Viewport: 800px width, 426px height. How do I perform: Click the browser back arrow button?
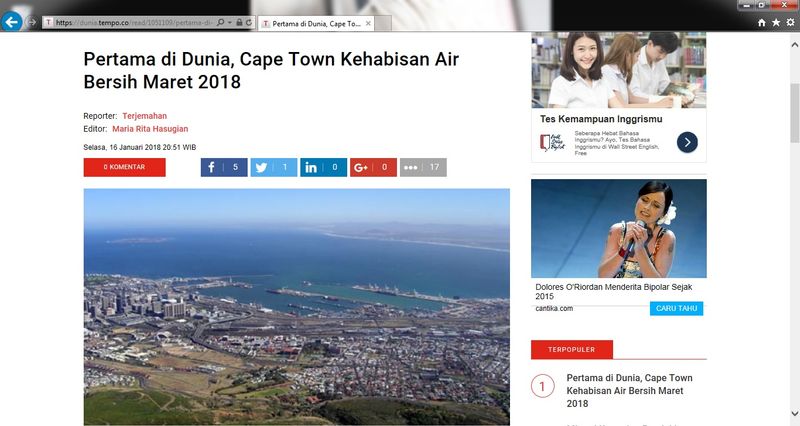(11, 22)
